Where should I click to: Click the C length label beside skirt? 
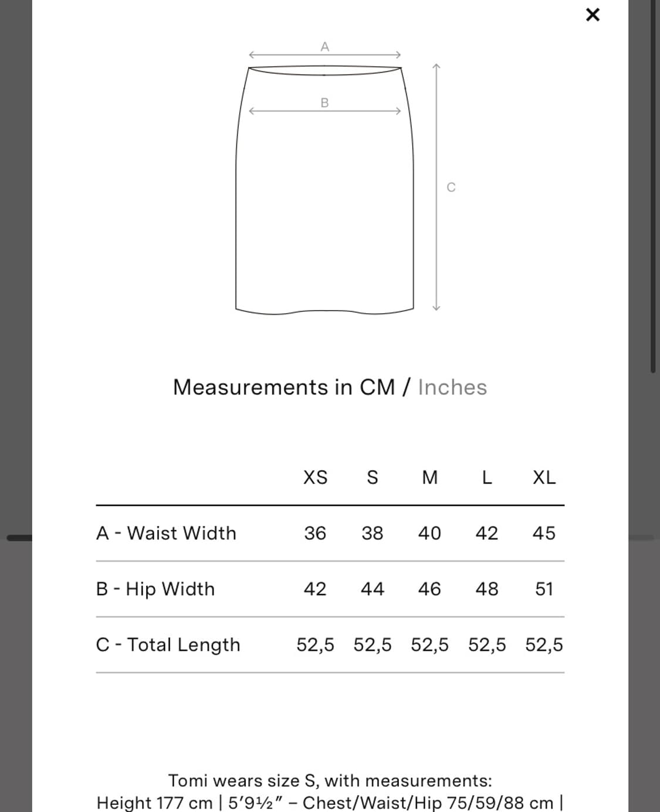451,187
